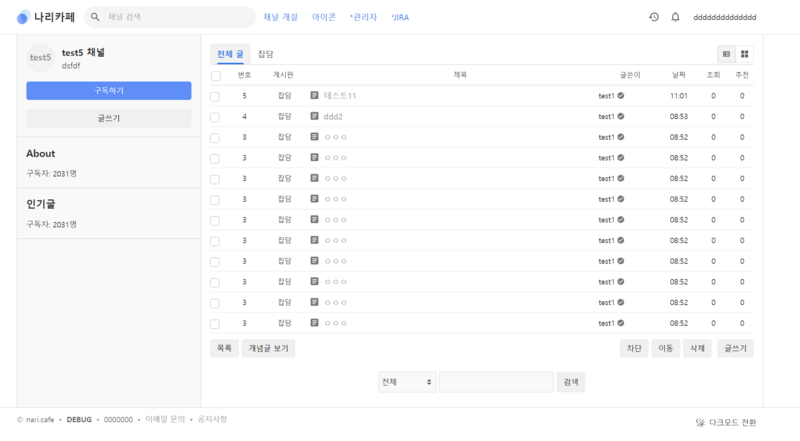
Task: Switch to the 전체 글 tab
Action: 230,54
